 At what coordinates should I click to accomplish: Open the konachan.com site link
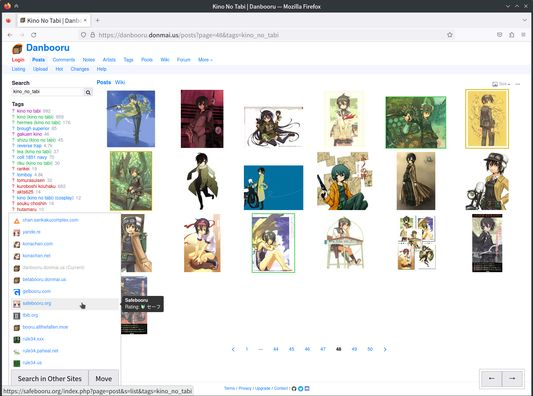pos(38,244)
